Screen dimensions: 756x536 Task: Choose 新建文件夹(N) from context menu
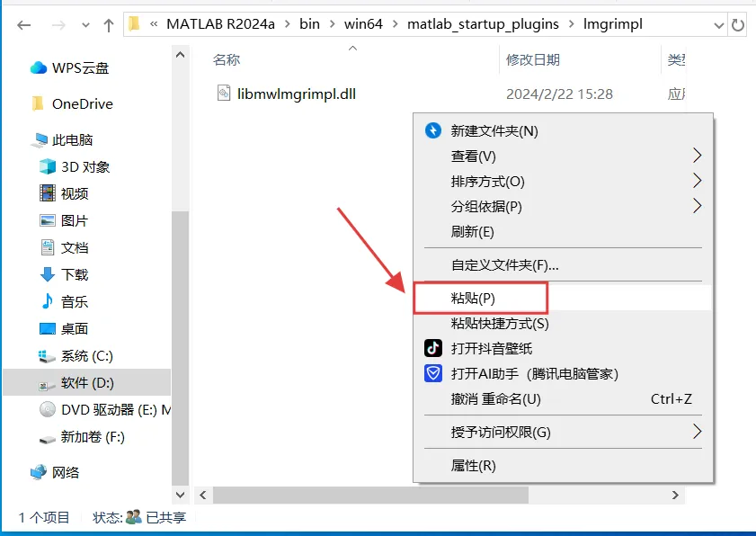click(563, 130)
